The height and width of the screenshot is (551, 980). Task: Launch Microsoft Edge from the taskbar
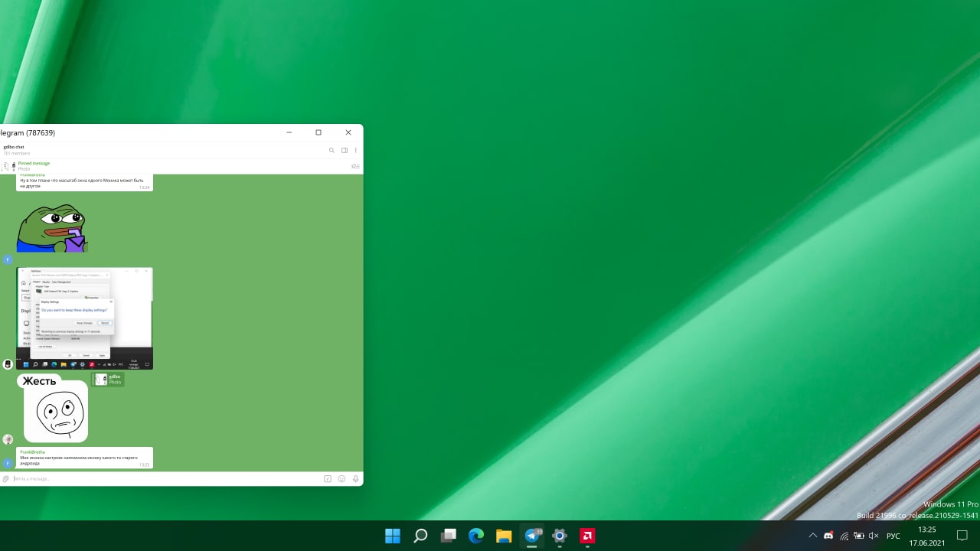pyautogui.click(x=476, y=536)
